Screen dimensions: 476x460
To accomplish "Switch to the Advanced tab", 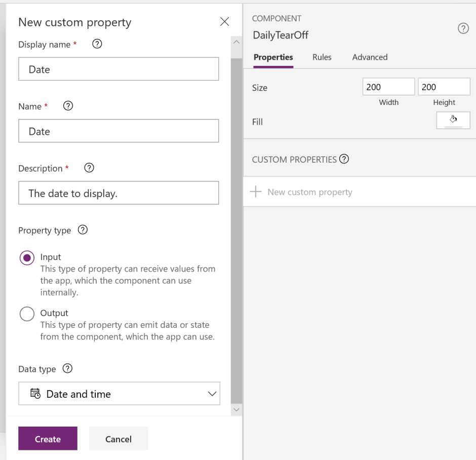I will click(370, 57).
